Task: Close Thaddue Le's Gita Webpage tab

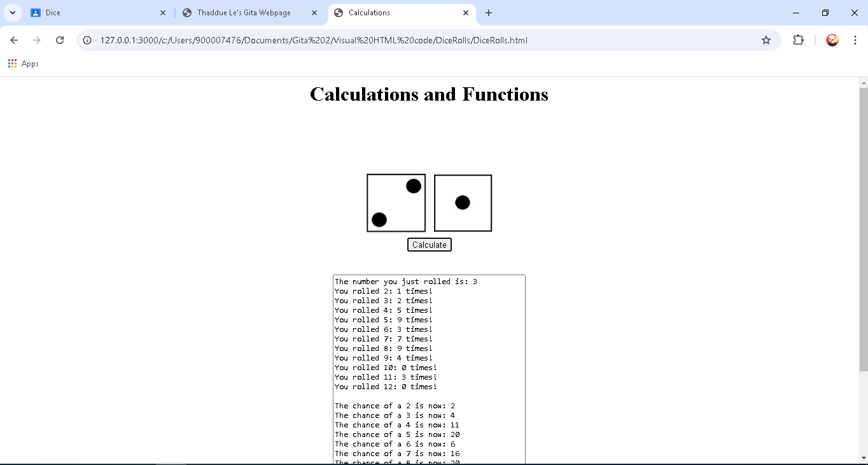Action: click(314, 13)
